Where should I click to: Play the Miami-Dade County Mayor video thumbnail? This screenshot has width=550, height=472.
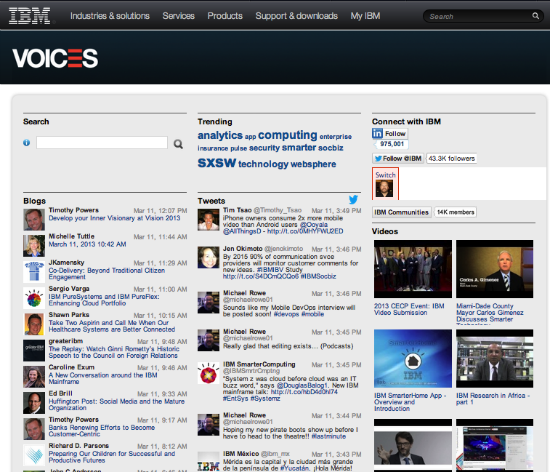495,269
